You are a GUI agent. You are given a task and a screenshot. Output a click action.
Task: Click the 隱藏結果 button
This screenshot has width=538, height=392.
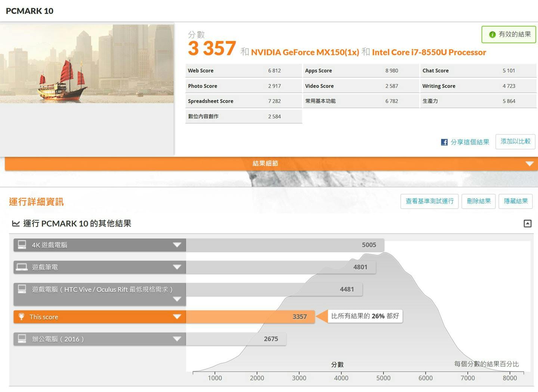pyautogui.click(x=516, y=201)
